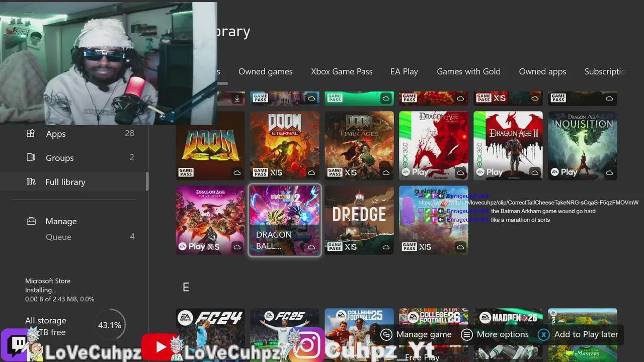The image size is (644, 362).
Task: Click cloud icon on Doom Eternal tile
Action: [x=311, y=172]
